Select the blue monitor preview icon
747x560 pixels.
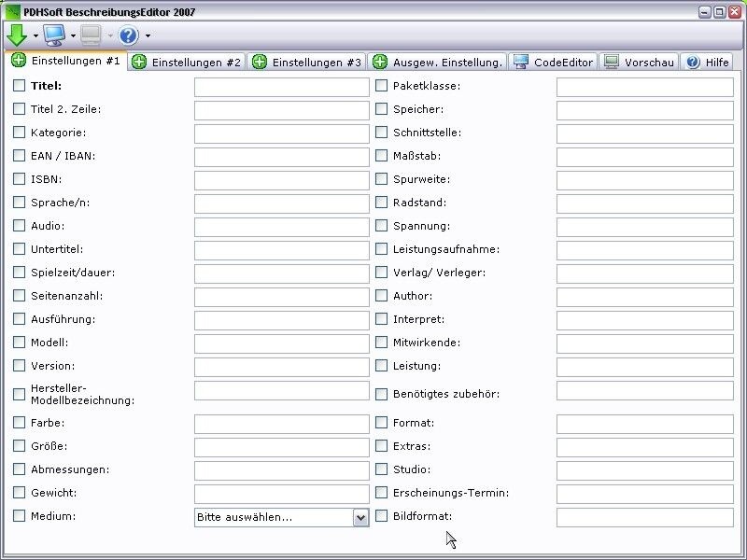tap(54, 34)
